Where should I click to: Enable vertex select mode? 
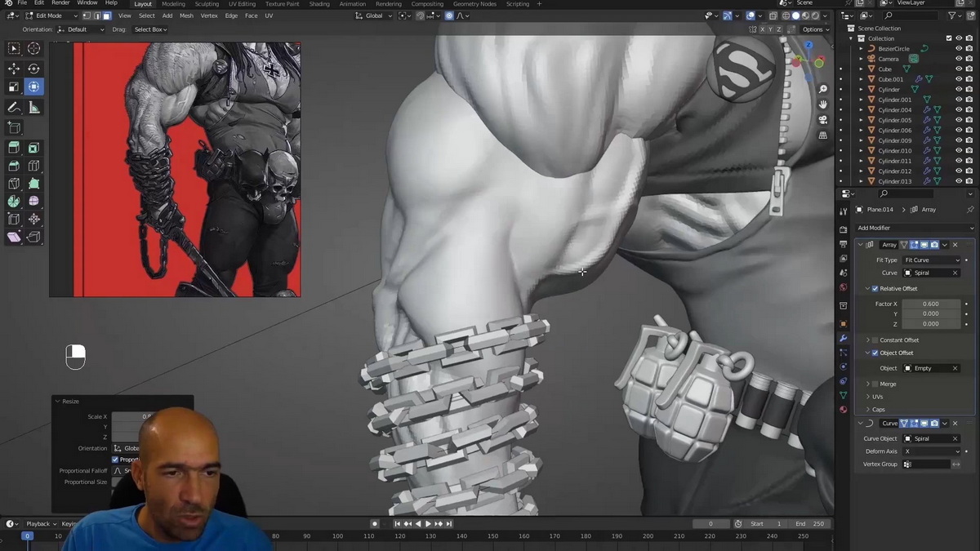coord(87,16)
